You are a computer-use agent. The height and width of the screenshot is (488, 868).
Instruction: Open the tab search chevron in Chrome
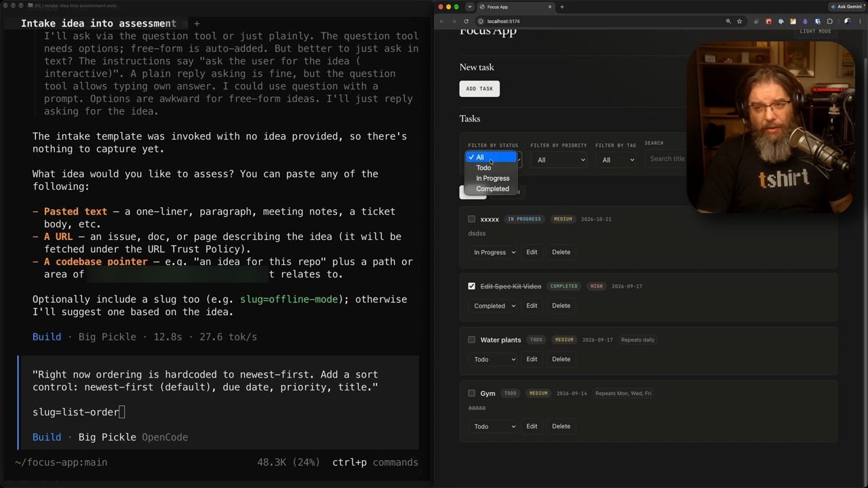pyautogui.click(x=469, y=7)
